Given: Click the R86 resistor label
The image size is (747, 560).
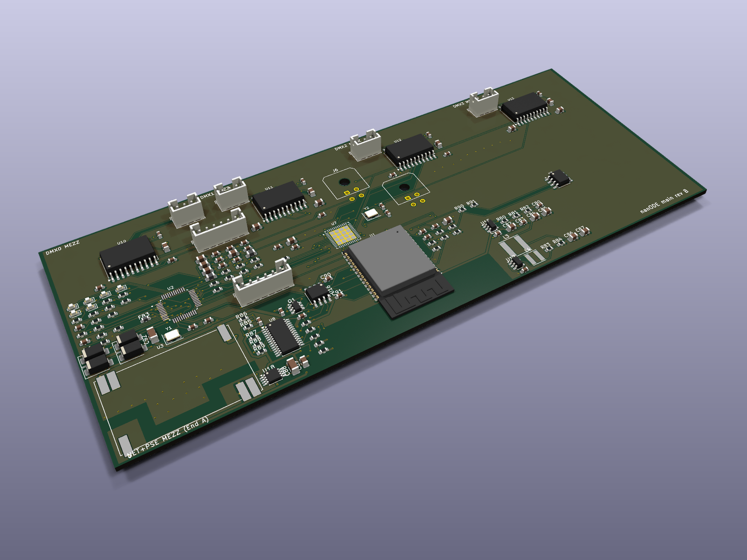Looking at the screenshot, I should [241, 316].
